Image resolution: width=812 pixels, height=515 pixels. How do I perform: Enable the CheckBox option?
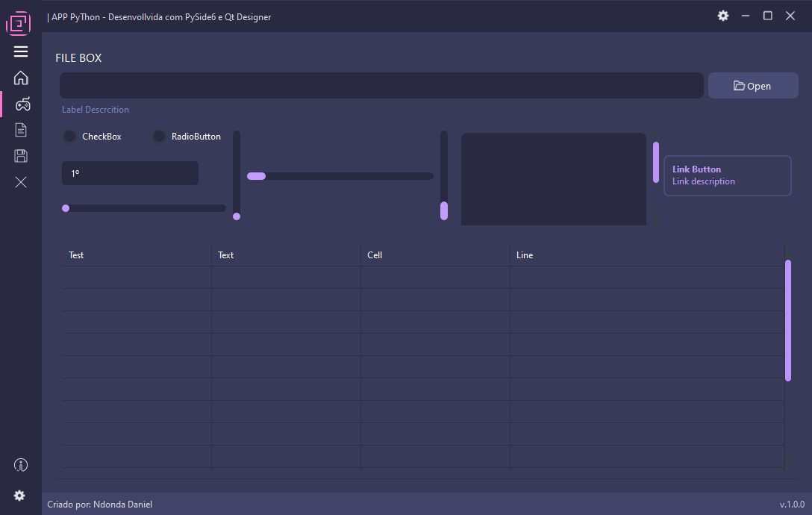[69, 137]
